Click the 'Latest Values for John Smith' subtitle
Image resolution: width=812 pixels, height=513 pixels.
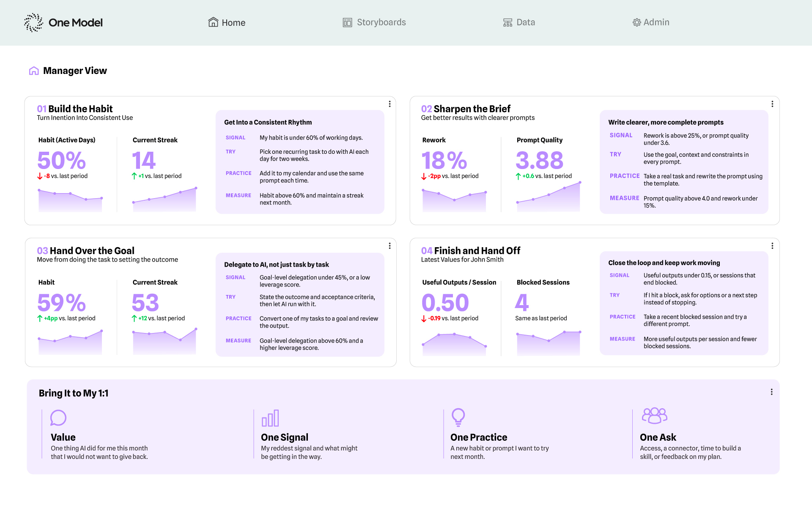(462, 259)
